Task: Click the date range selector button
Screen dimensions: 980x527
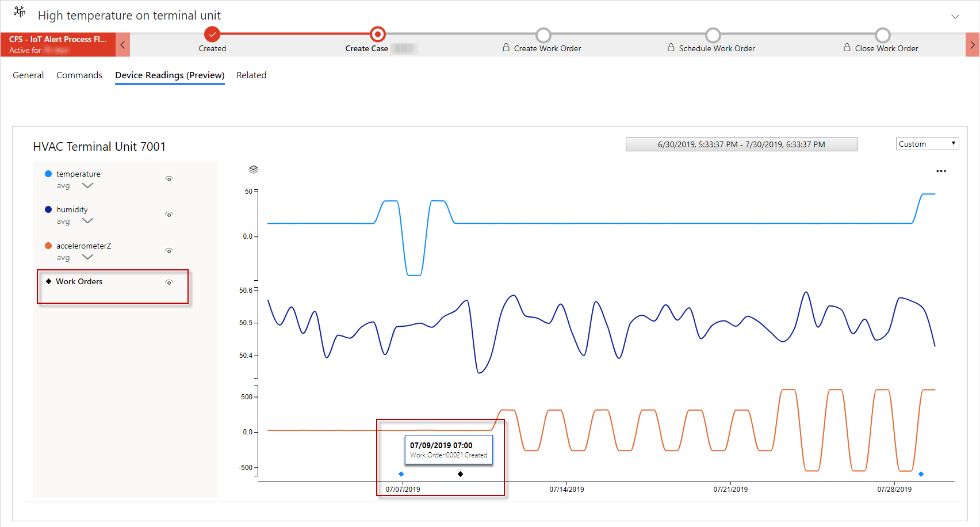Action: (741, 144)
